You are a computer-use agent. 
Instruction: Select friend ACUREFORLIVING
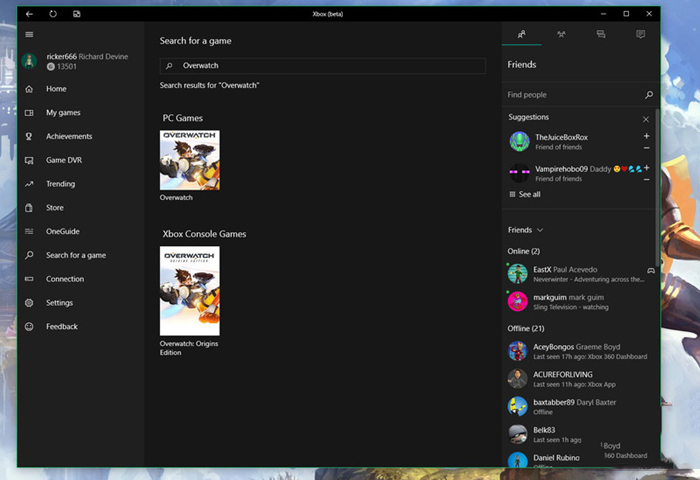(x=579, y=379)
